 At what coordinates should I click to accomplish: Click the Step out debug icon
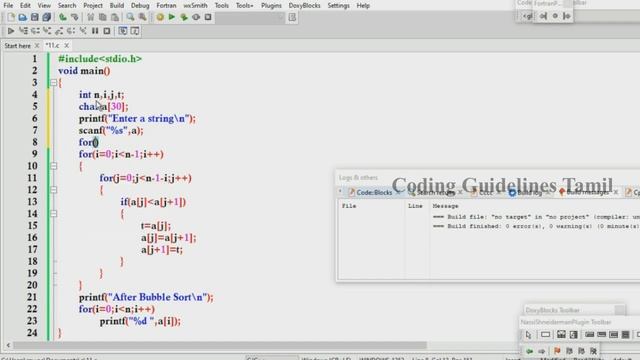point(59,31)
